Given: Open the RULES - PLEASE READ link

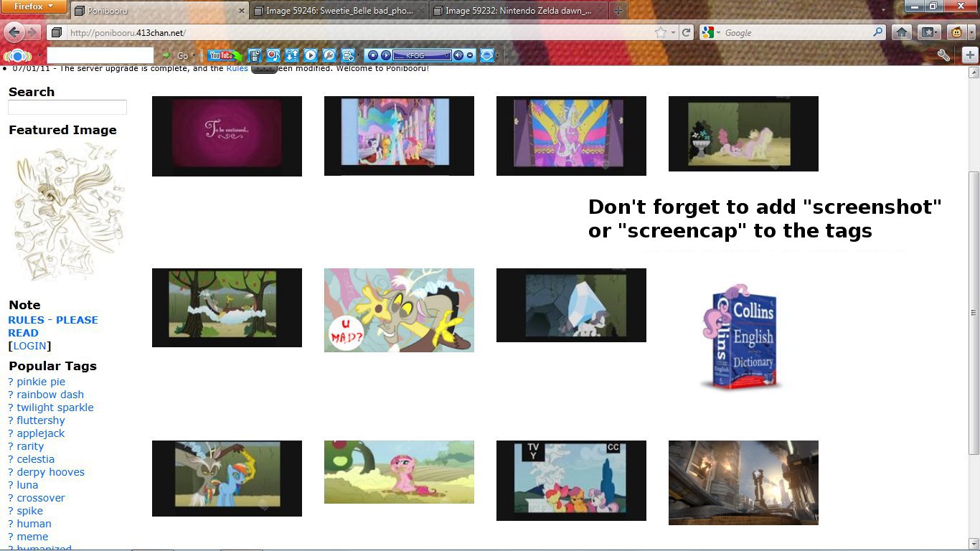Looking at the screenshot, I should point(53,326).
